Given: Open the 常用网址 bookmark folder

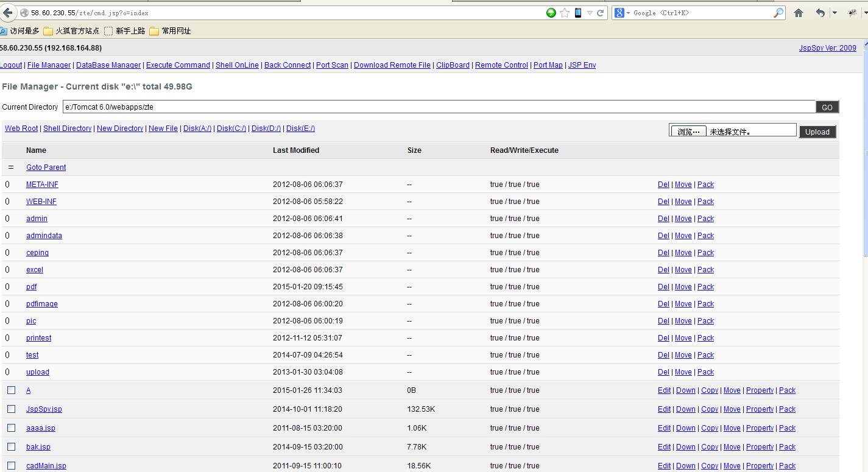Looking at the screenshot, I should click(x=170, y=30).
